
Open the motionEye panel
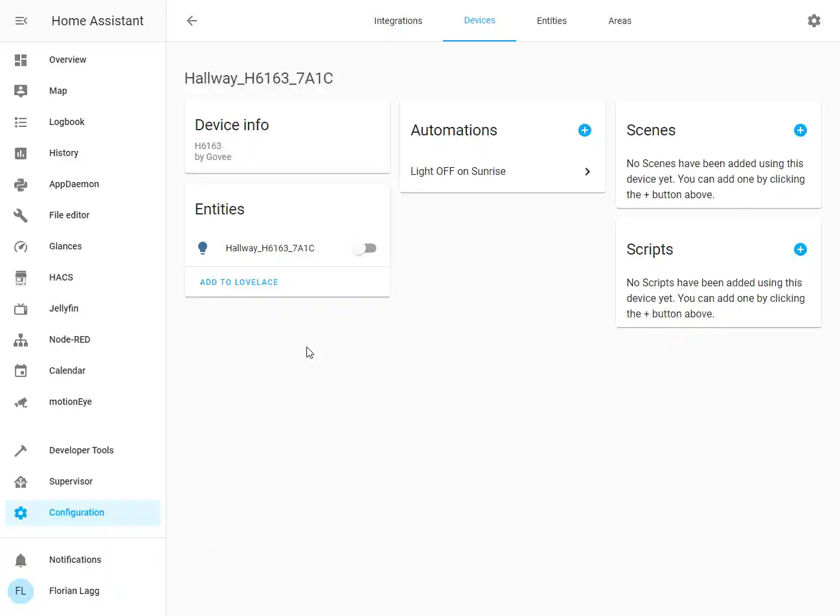[71, 402]
